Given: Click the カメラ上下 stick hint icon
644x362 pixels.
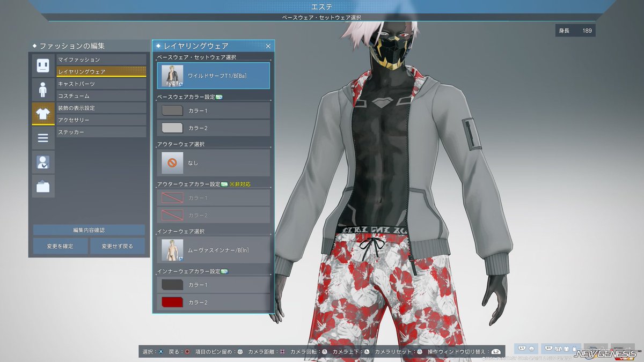Looking at the screenshot, I should 367,352.
